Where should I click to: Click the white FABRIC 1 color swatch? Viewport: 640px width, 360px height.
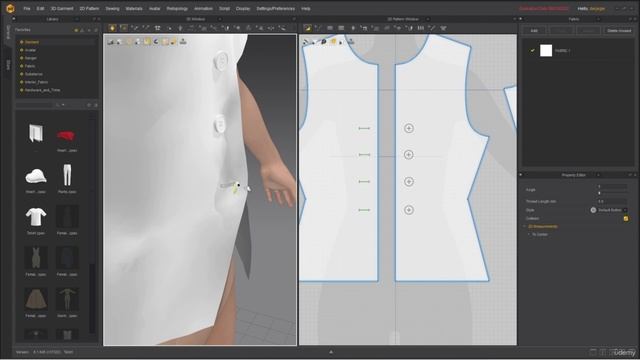click(x=546, y=51)
